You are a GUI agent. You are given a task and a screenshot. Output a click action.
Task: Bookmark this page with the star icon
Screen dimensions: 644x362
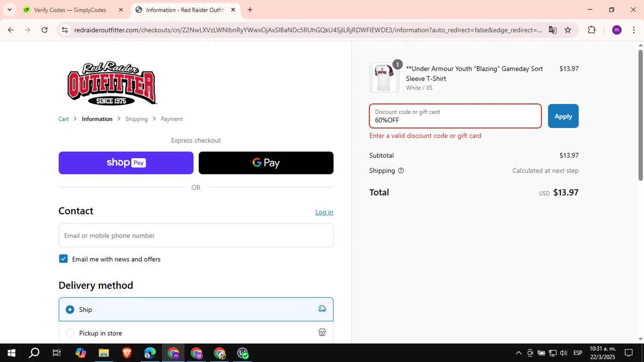click(568, 30)
